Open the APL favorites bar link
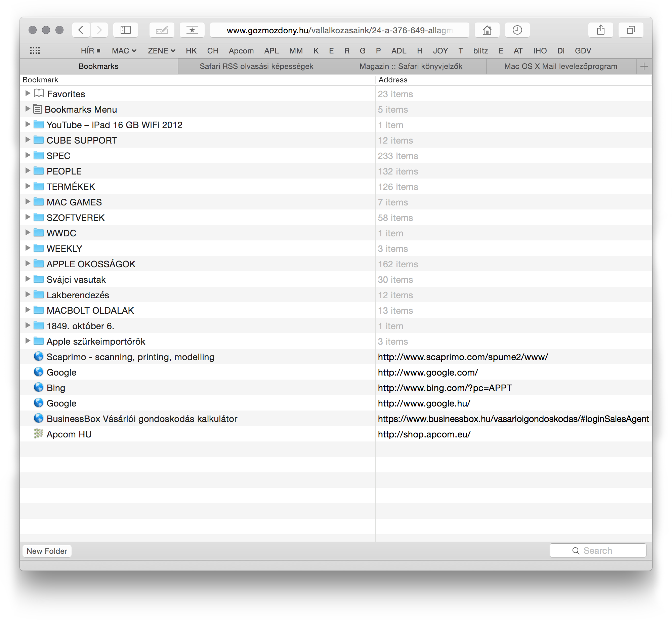Screen dimensions: 672x620 click(271, 51)
